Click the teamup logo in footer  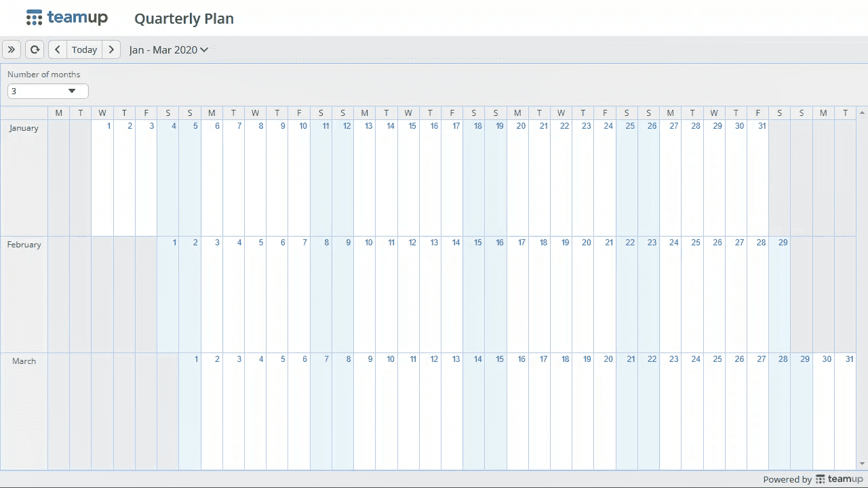pos(839,479)
